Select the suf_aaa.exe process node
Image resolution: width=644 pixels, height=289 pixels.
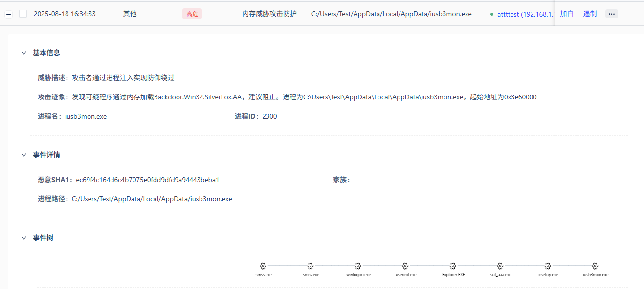tap(500, 266)
